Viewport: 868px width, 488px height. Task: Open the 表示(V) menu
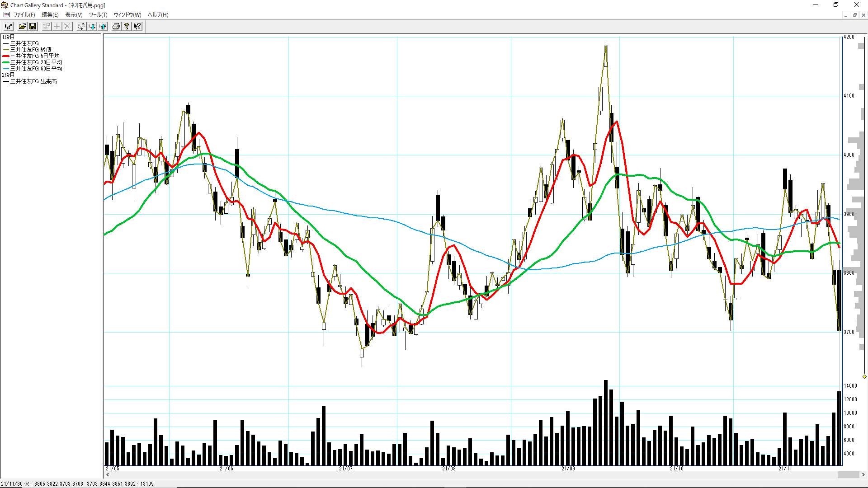[x=74, y=15]
